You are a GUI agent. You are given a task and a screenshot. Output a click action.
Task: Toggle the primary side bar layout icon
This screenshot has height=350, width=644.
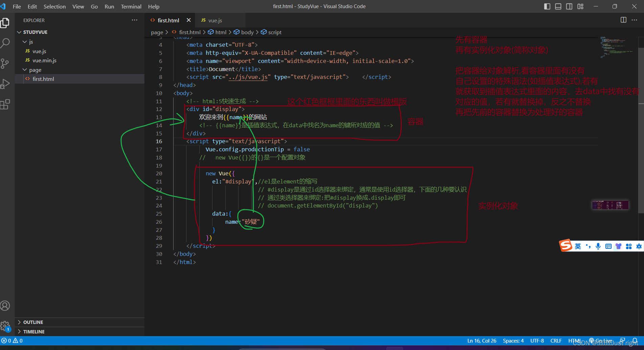point(547,6)
